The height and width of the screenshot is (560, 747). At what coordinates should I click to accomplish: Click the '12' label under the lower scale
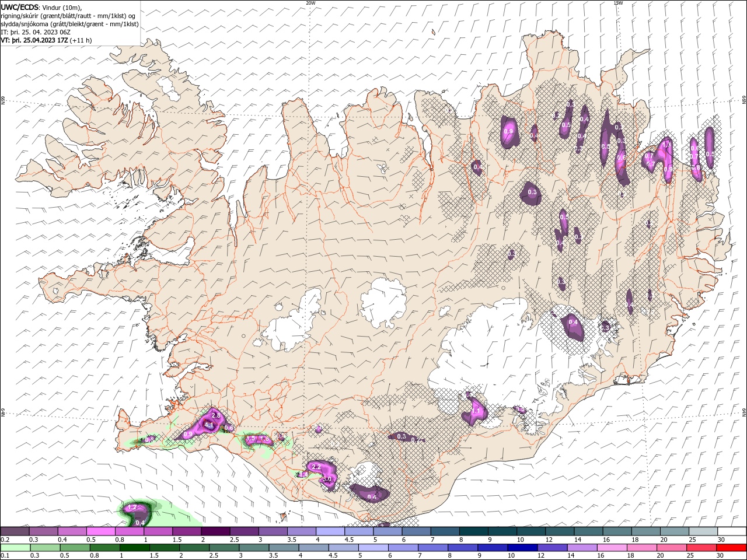click(540, 556)
